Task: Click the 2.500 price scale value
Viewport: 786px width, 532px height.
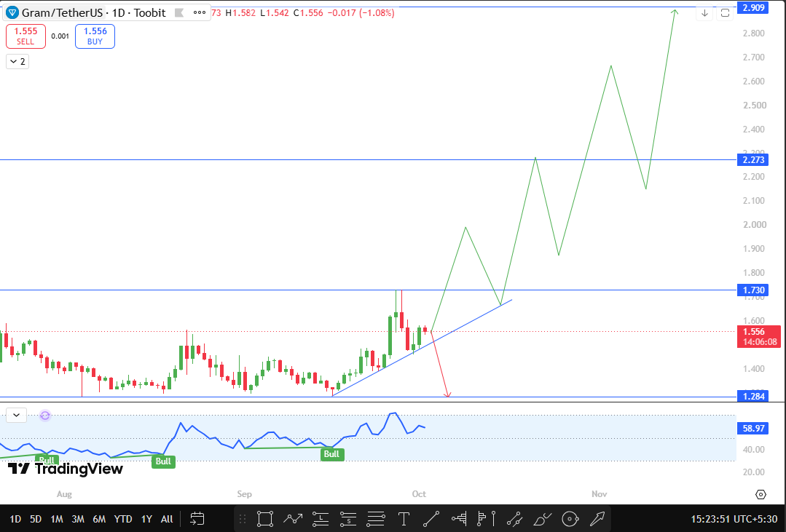Action: point(755,106)
